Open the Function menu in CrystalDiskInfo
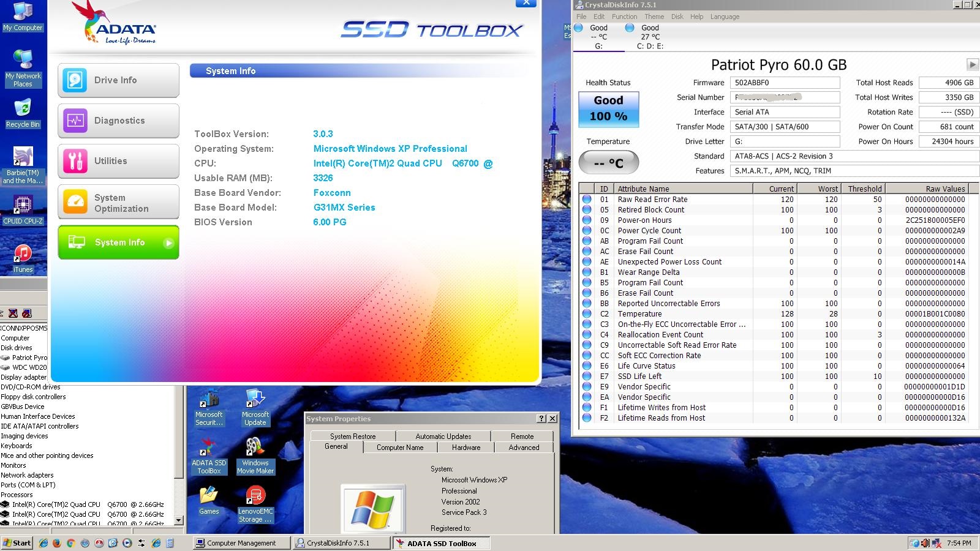Screen dimensions: 980x551 click(624, 17)
